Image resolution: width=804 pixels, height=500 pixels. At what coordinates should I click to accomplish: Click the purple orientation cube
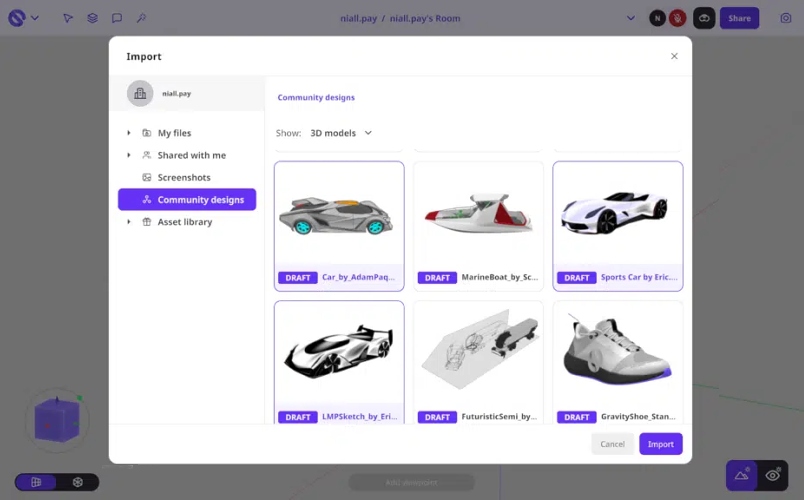(57, 420)
